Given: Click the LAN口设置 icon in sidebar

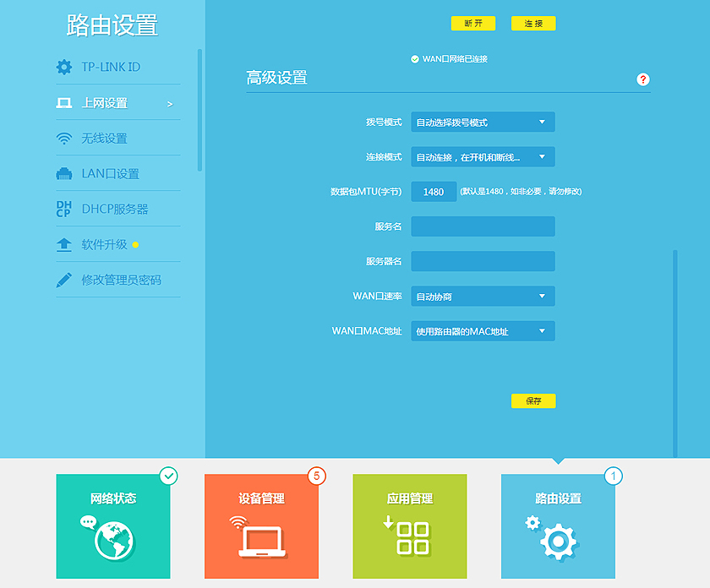Looking at the screenshot, I should point(63,173).
